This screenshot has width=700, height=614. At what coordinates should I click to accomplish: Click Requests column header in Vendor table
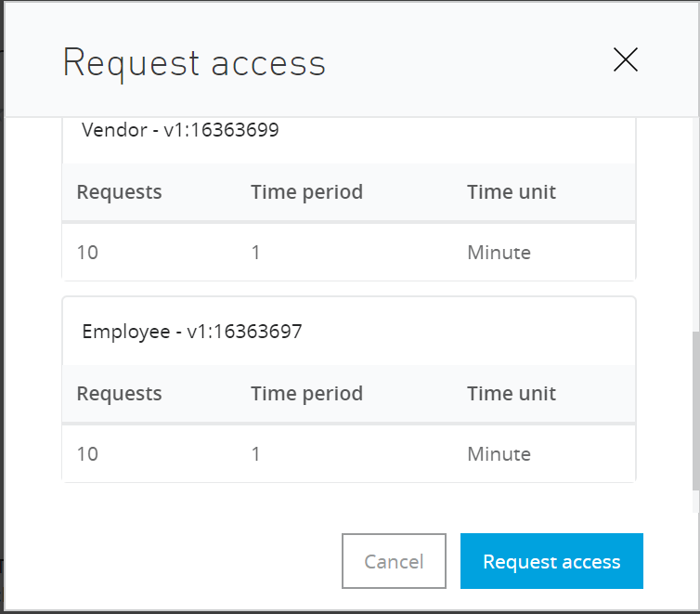119,192
